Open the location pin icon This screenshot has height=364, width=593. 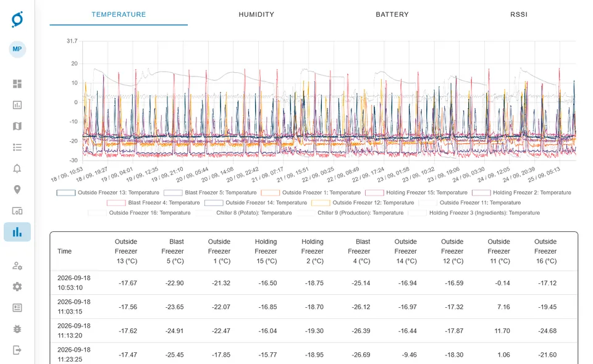point(17,189)
